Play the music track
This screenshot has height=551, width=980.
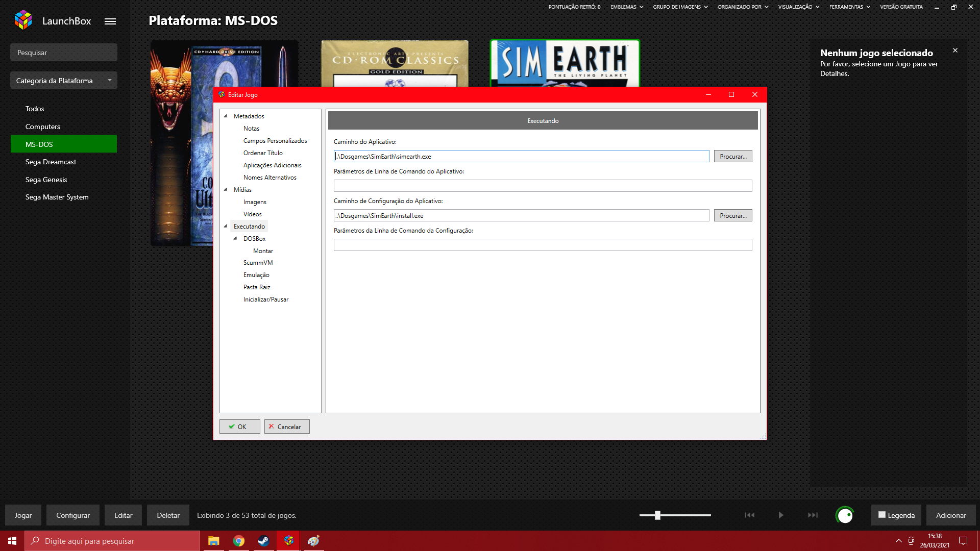point(781,515)
